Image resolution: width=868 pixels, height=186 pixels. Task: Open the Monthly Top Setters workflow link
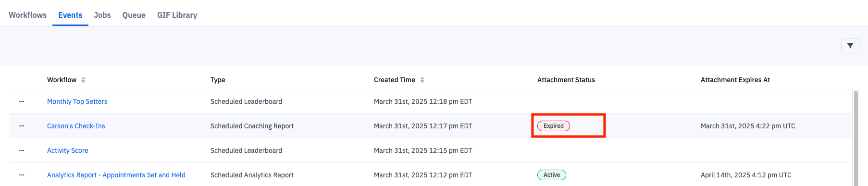77,101
